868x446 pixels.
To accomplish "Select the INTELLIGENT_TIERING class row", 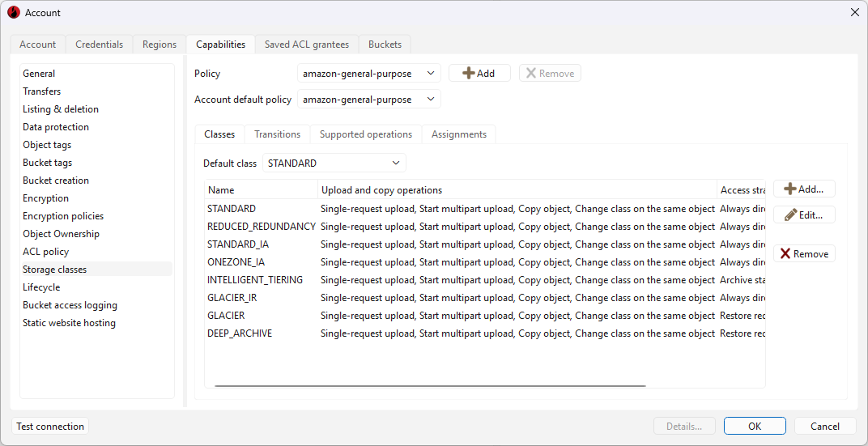I will [485, 280].
